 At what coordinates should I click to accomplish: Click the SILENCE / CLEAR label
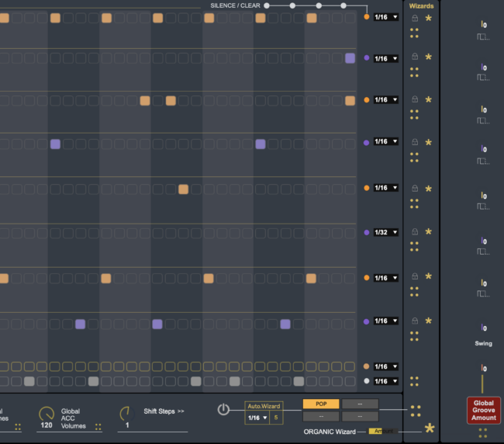click(x=235, y=5)
